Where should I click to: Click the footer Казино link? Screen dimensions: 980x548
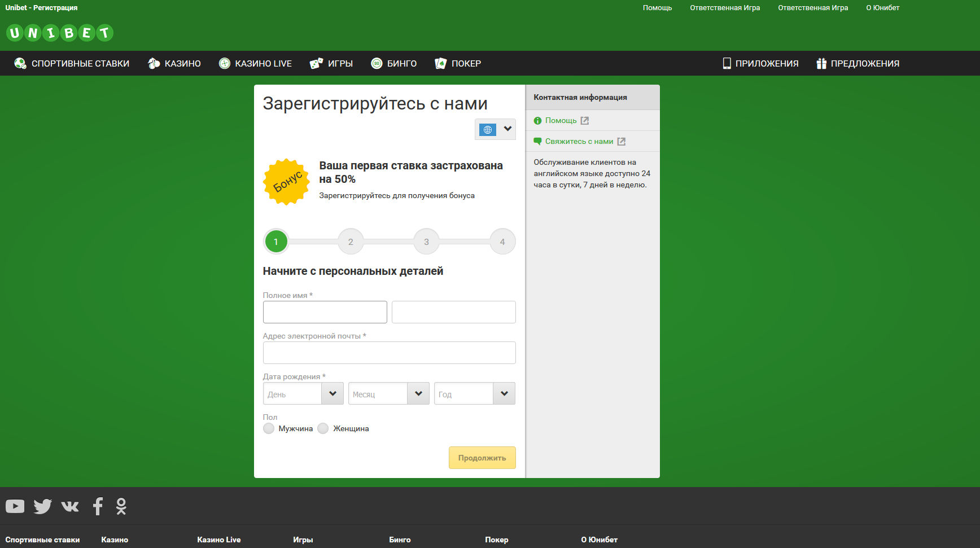click(x=115, y=540)
